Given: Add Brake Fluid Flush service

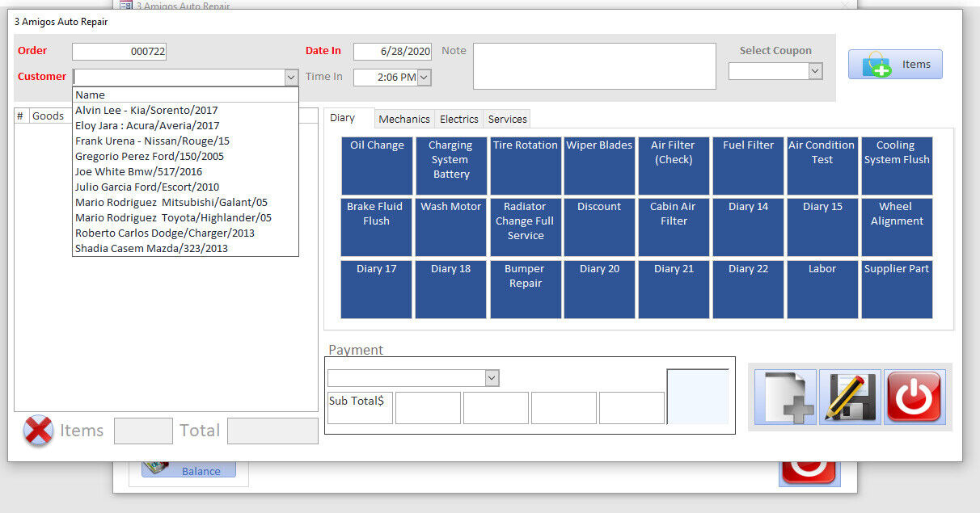Looking at the screenshot, I should [x=377, y=227].
